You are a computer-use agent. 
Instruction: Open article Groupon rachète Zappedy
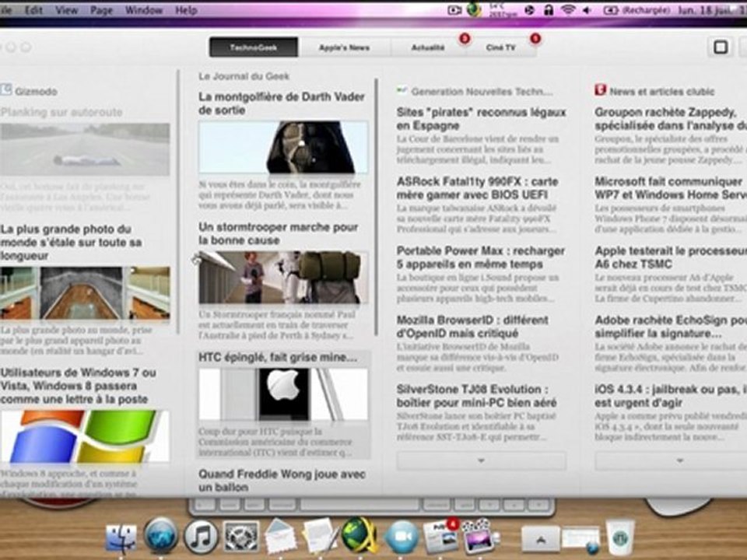[x=671, y=119]
